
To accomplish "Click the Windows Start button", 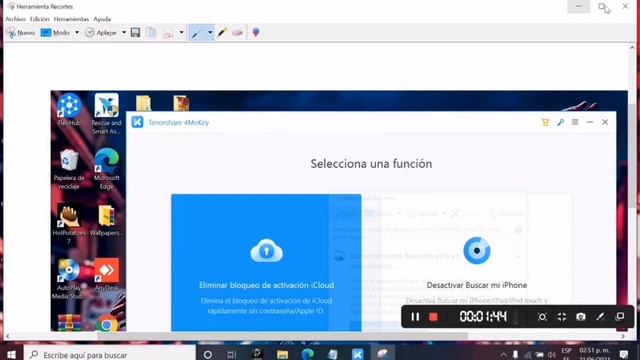I will pos(11,354).
